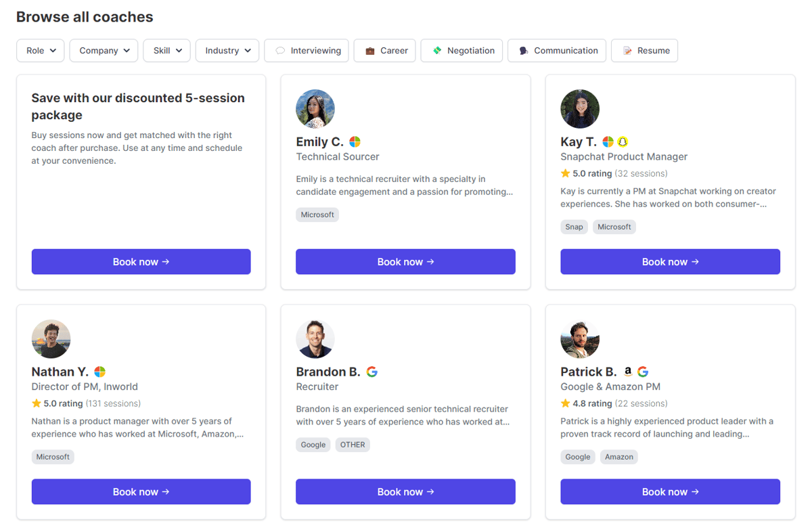
Task: Click the Microsoft logo beside Nathan Y.
Action: [x=99, y=372]
